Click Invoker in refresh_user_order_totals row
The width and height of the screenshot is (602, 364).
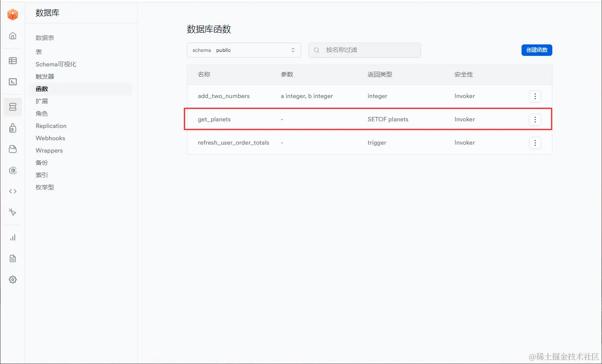pyautogui.click(x=465, y=143)
